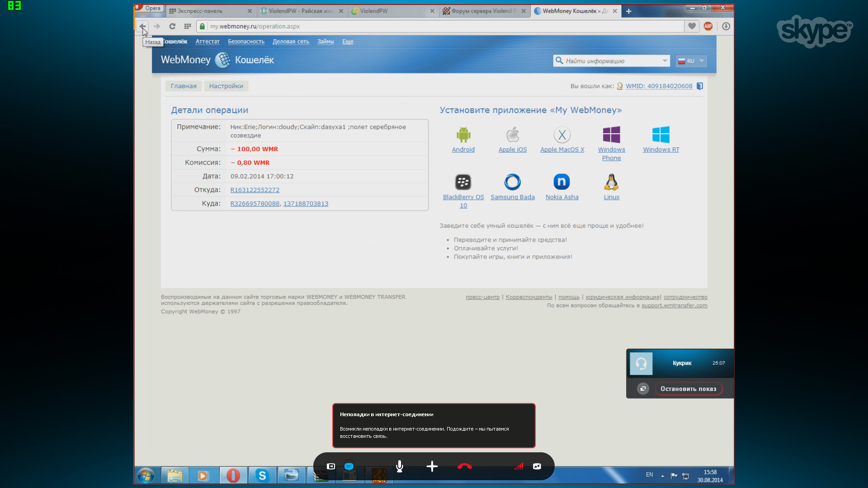Screen dimensions: 868x488
Task: Open recipient purse R326695780088 link
Action: (255, 204)
